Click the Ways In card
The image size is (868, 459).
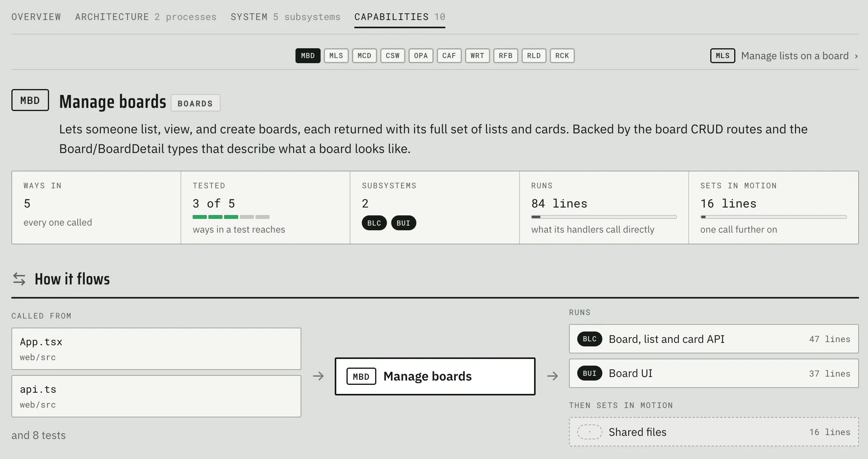pos(96,208)
